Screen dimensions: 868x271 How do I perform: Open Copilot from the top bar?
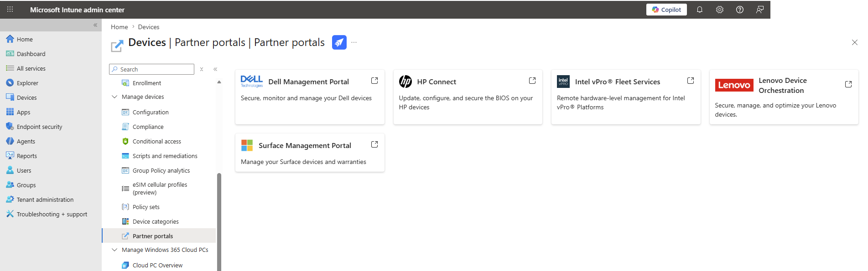(666, 10)
